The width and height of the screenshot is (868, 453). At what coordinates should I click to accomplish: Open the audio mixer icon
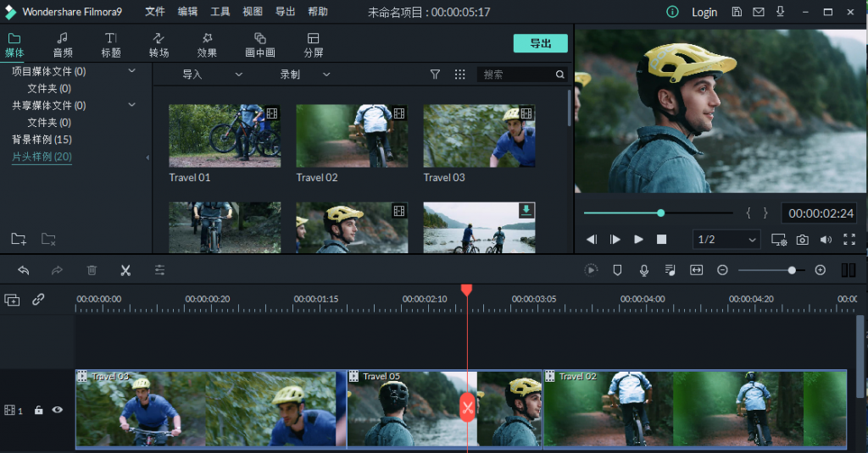click(x=670, y=270)
